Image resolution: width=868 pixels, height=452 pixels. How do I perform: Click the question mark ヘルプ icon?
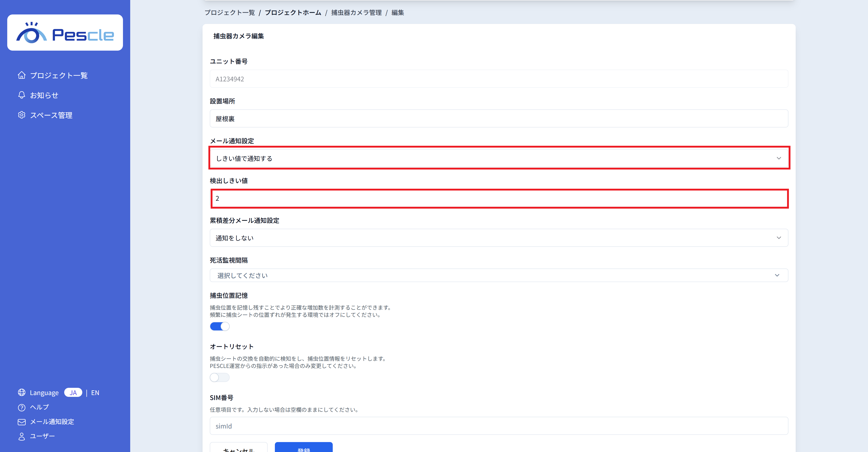[x=21, y=407]
